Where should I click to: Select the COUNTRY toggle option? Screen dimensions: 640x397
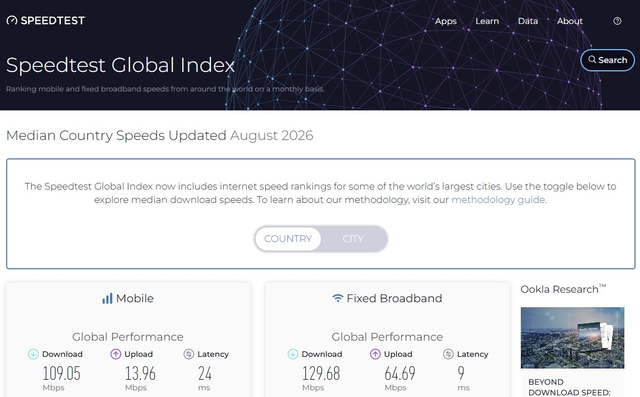[288, 239]
